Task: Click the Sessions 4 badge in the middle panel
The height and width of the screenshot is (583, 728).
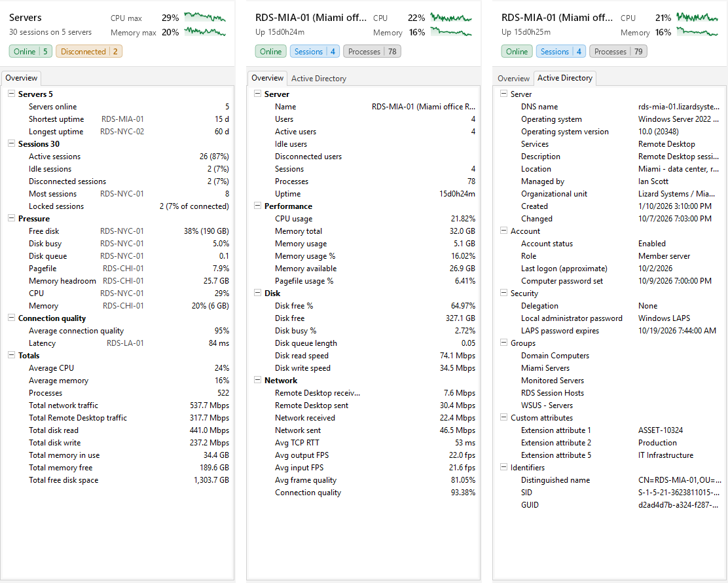Action: click(x=315, y=52)
